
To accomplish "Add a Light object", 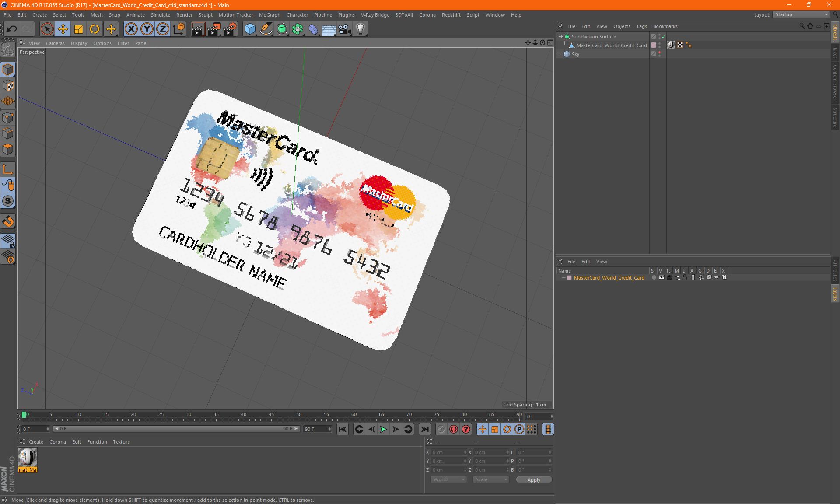I will point(360,29).
